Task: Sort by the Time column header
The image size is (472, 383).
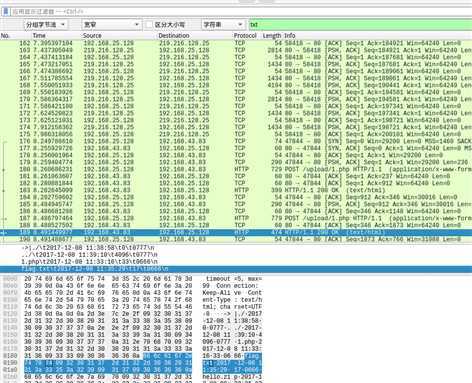Action: 39,35
